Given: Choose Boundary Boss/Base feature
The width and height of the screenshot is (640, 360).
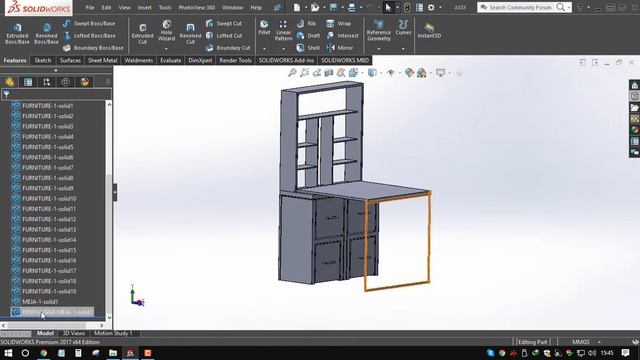Looking at the screenshot, I should tap(93, 48).
